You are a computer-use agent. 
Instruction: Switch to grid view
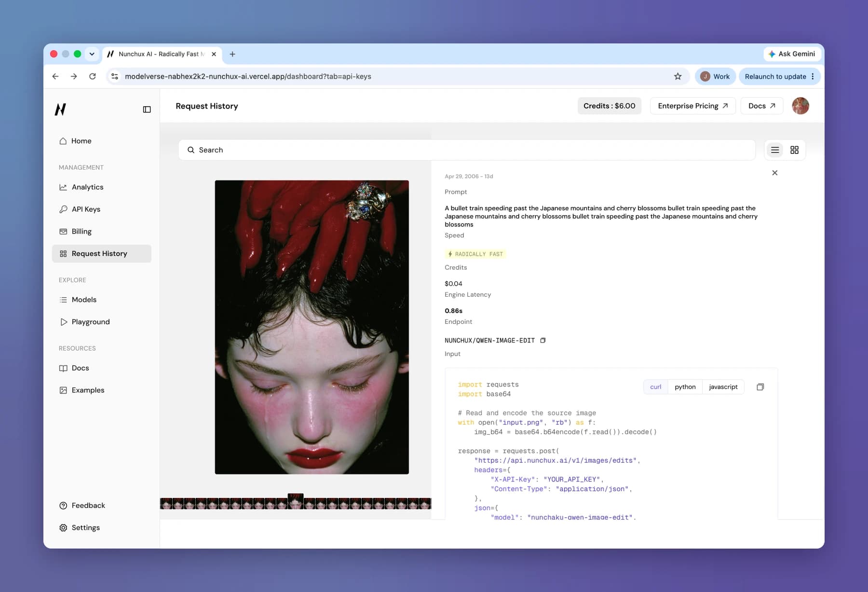(795, 150)
